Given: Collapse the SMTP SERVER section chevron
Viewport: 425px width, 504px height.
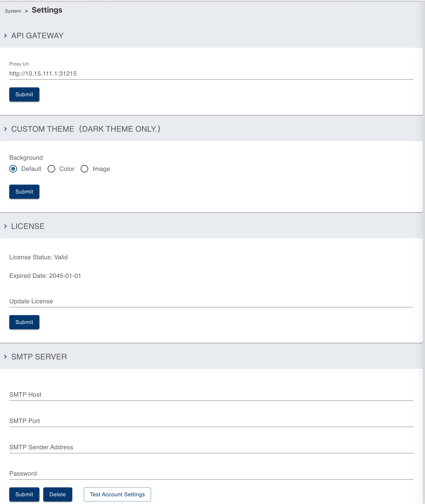Looking at the screenshot, I should (6, 357).
